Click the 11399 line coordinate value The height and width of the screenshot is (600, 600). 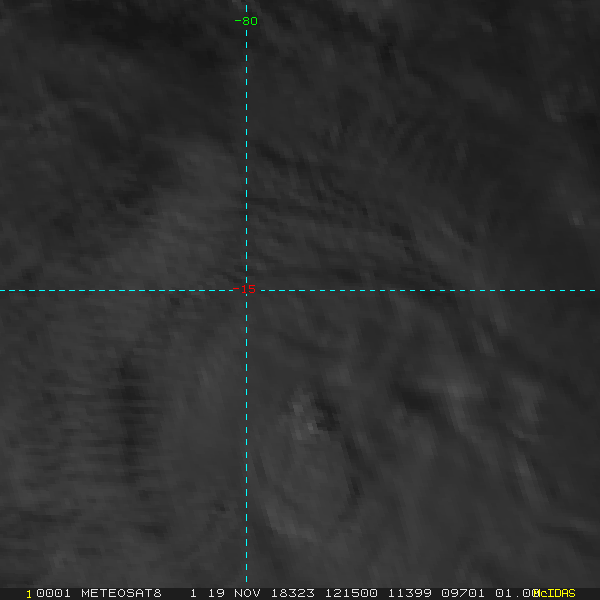point(410,593)
